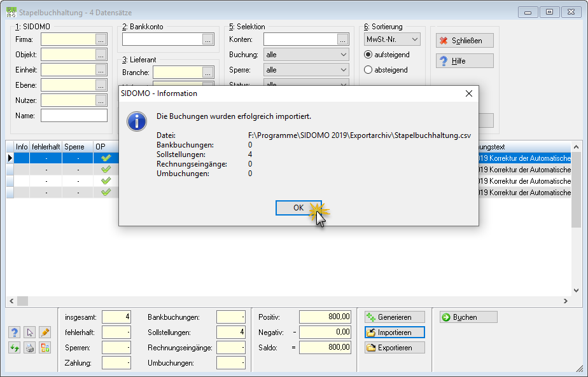Viewport: 588px width, 377px height.
Task: Click the Generieren button
Action: point(395,317)
